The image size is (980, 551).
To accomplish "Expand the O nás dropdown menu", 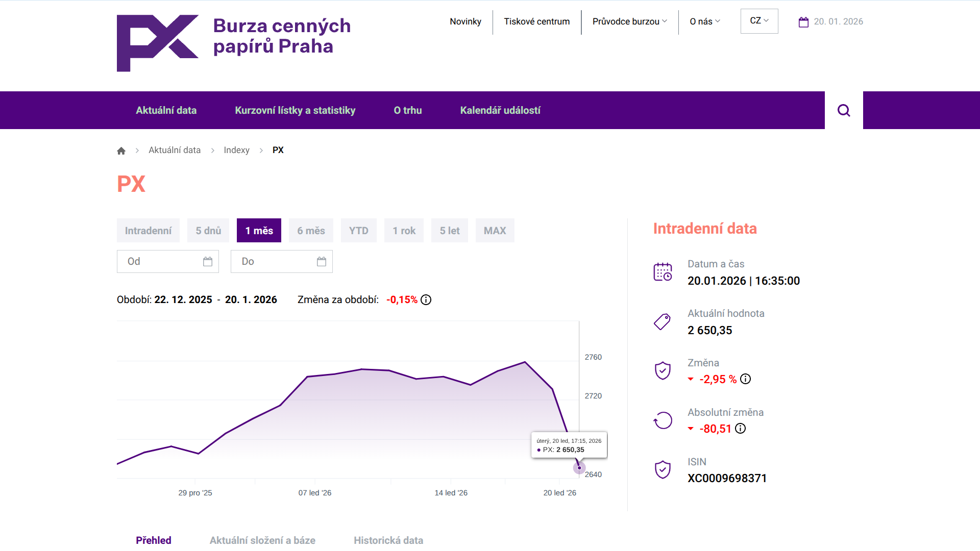I will (705, 21).
